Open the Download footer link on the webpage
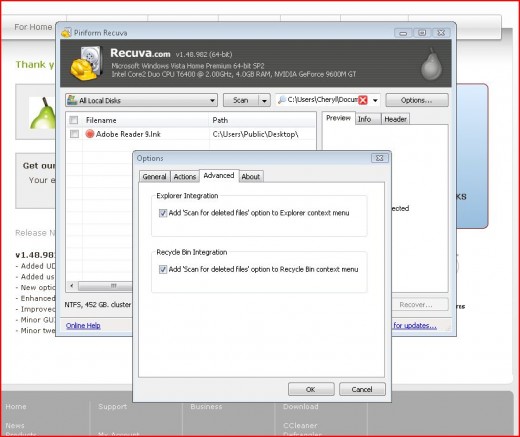This screenshot has width=520, height=437. tap(301, 407)
